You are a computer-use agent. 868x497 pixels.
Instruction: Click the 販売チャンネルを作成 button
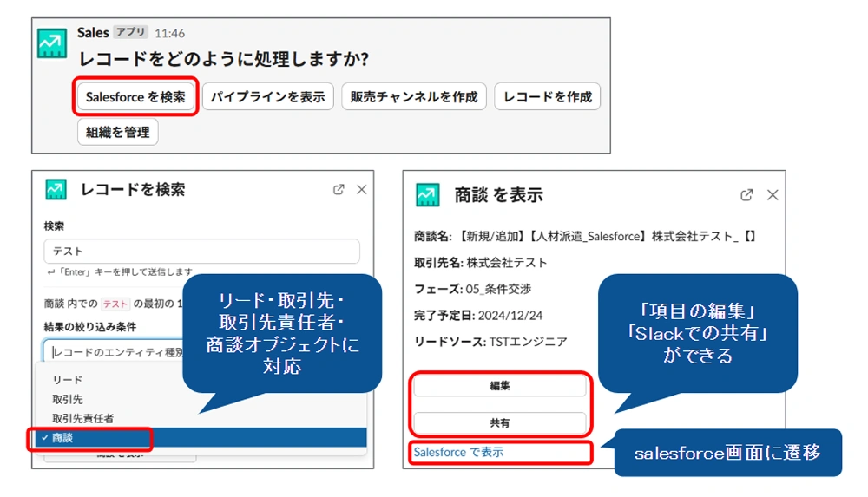coord(413,97)
